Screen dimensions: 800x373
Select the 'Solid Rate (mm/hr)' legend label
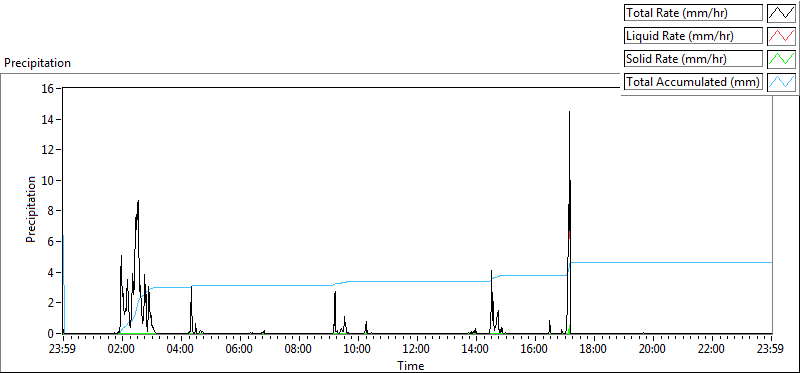693,59
